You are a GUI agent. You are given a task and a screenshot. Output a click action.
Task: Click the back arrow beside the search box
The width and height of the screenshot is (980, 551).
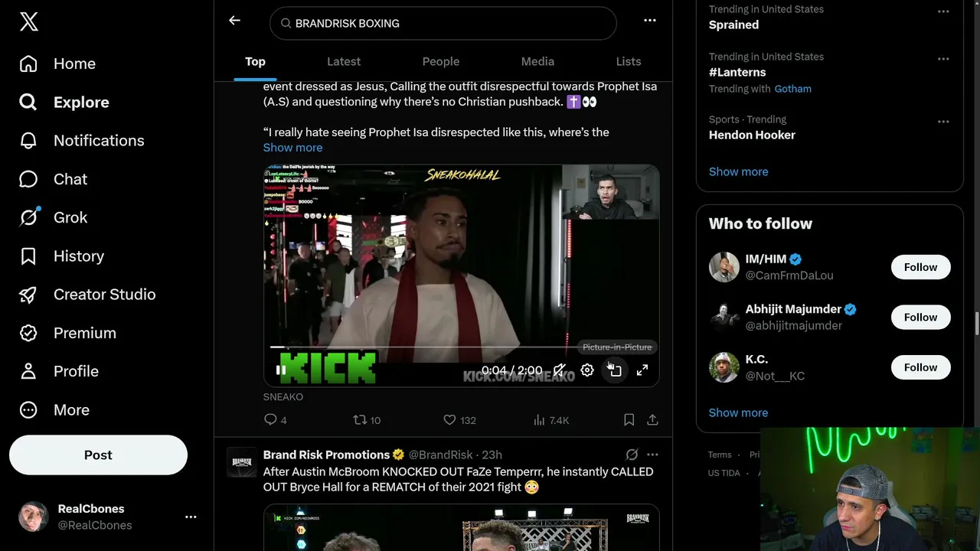tap(235, 21)
